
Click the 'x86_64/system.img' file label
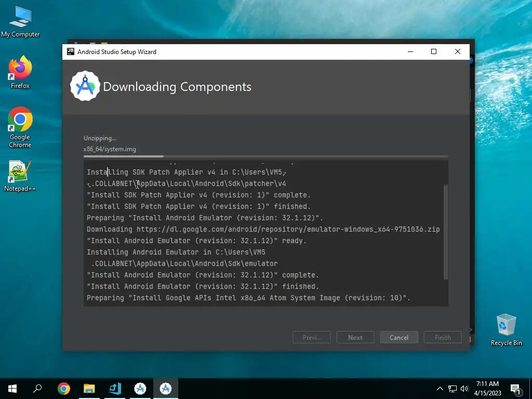click(x=110, y=149)
